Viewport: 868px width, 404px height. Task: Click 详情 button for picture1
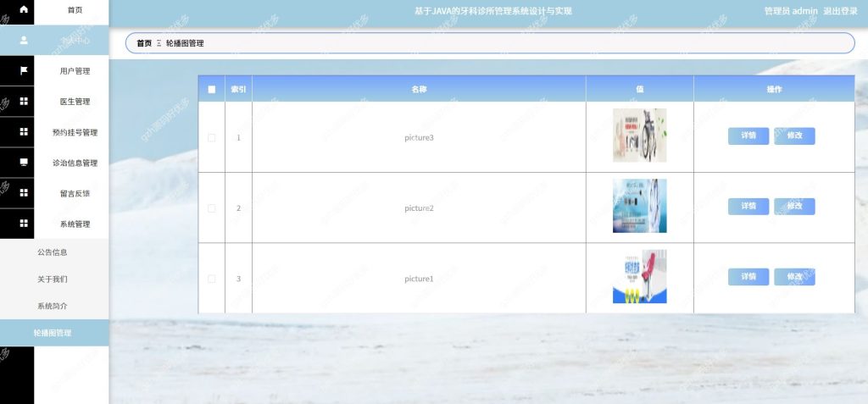tap(748, 277)
